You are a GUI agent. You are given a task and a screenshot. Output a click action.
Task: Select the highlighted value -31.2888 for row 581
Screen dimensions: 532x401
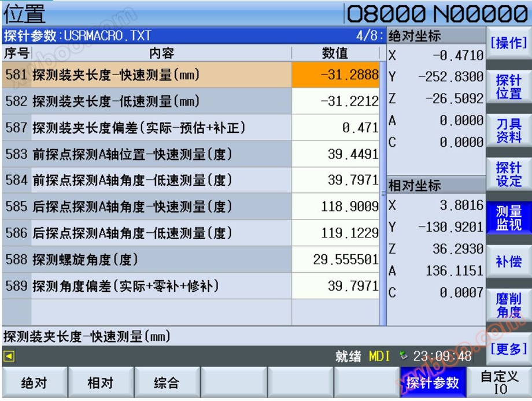335,75
